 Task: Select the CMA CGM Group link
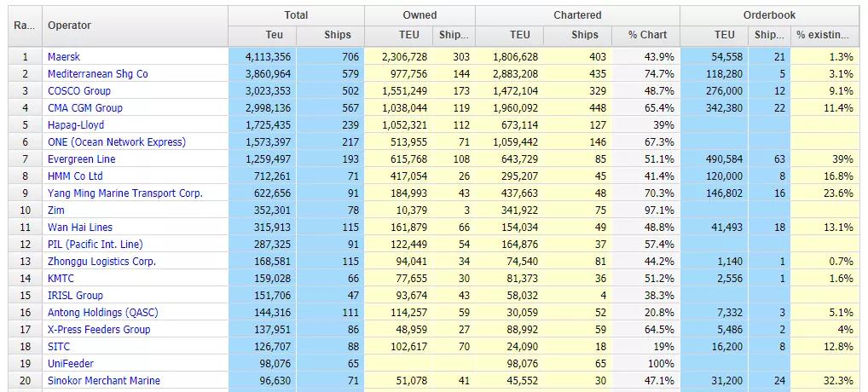point(85,108)
